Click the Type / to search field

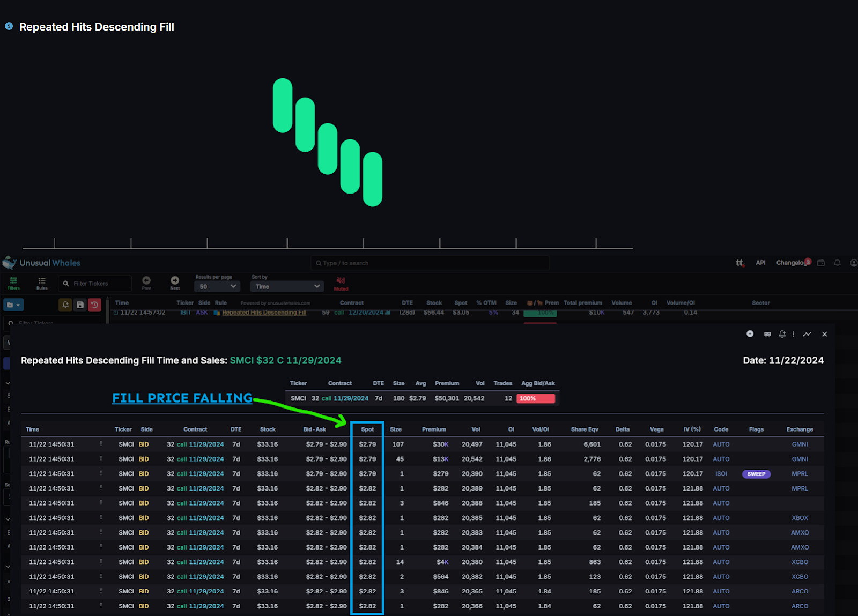[430, 263]
